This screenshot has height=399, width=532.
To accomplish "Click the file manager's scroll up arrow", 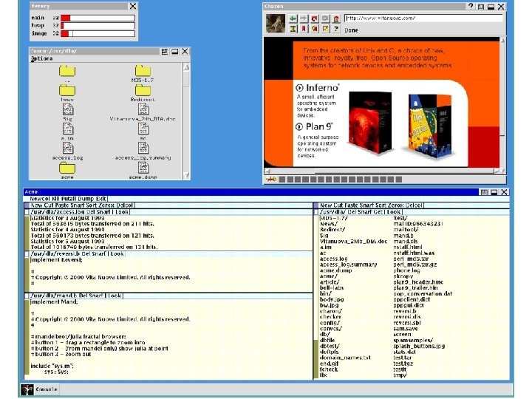I will 186,67.
